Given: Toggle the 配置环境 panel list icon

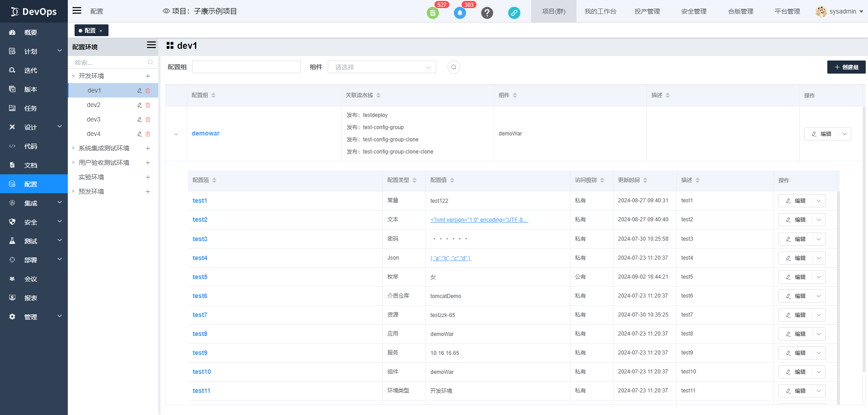Looking at the screenshot, I should pyautogui.click(x=151, y=45).
